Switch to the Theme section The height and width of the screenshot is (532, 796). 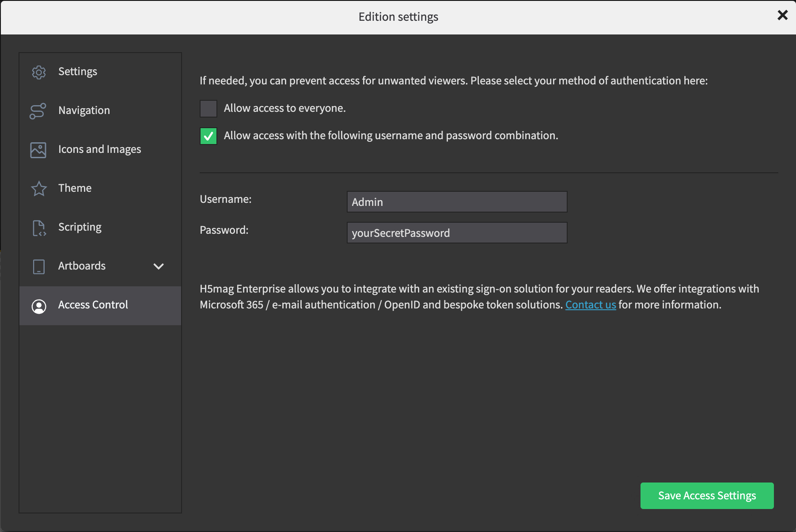click(75, 188)
